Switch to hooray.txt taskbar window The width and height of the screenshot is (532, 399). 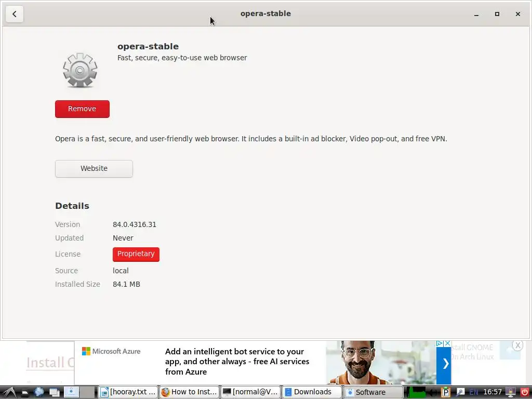128,392
